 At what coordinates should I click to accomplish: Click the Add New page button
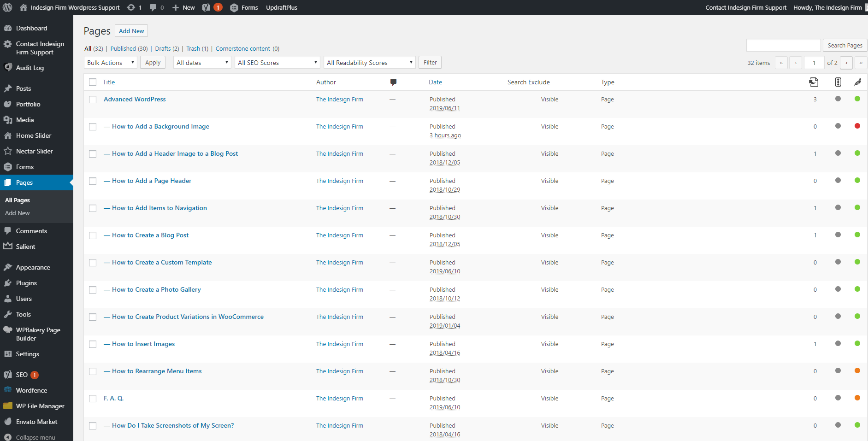tap(131, 31)
